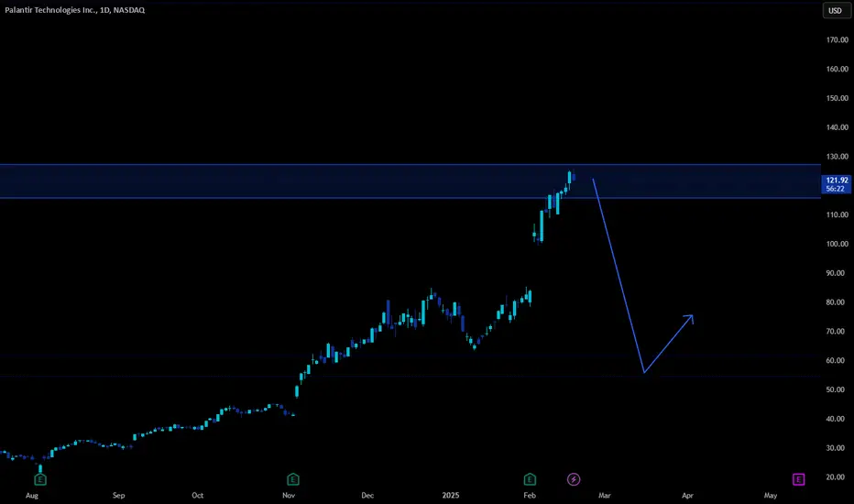Image resolution: width=854 pixels, height=504 pixels.
Task: Click the 20.00 price axis label
Action: [x=836, y=477]
